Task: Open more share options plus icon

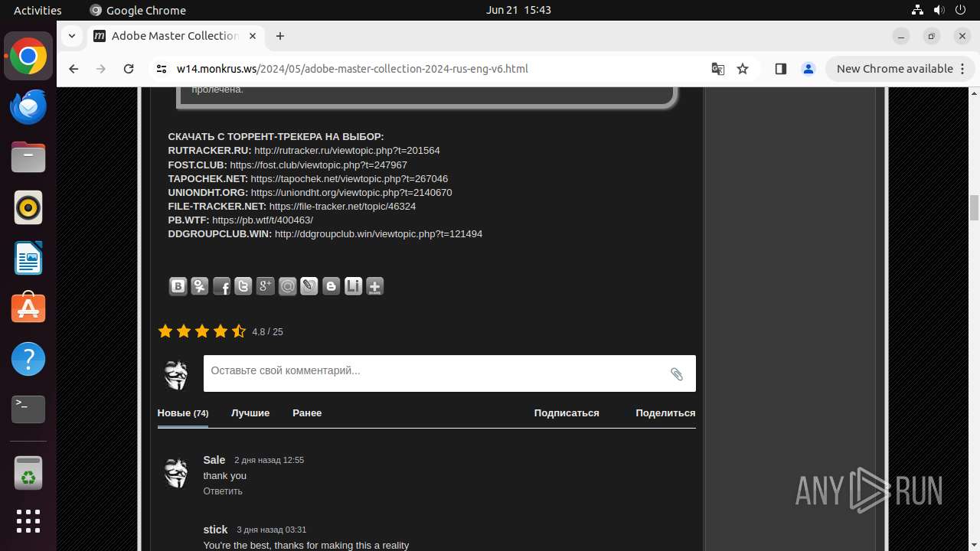Action: pyautogui.click(x=375, y=286)
